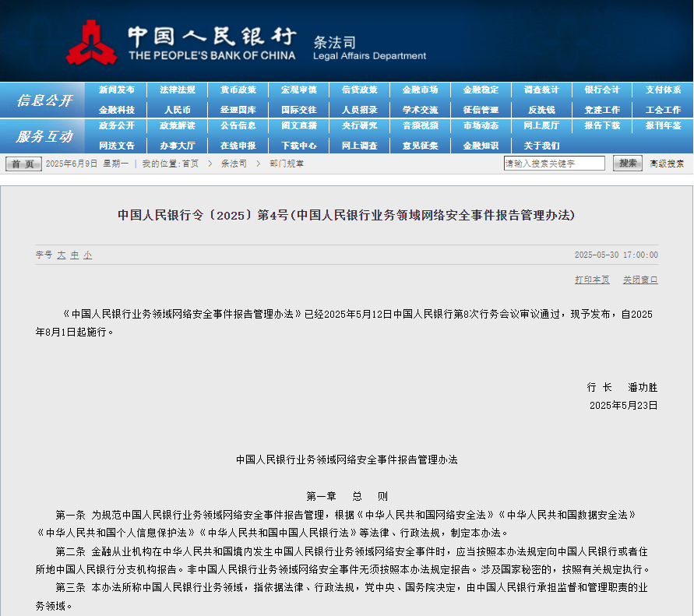Click 首页 breadcrumb after 我的位置
The image size is (694, 616).
tap(190, 164)
